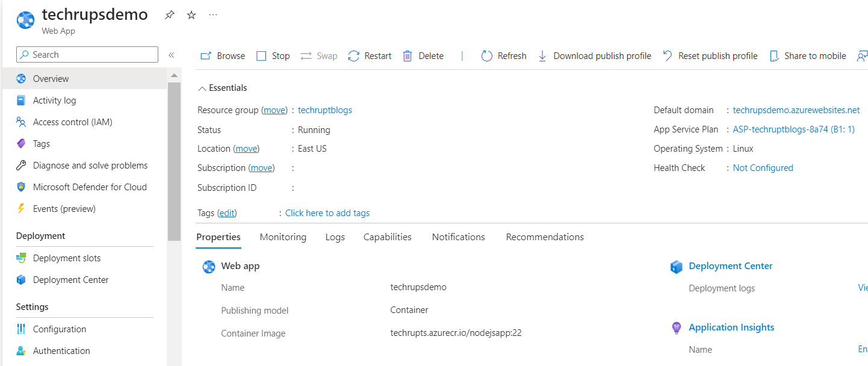
Task: Switch to the Notifications tab
Action: click(x=459, y=237)
